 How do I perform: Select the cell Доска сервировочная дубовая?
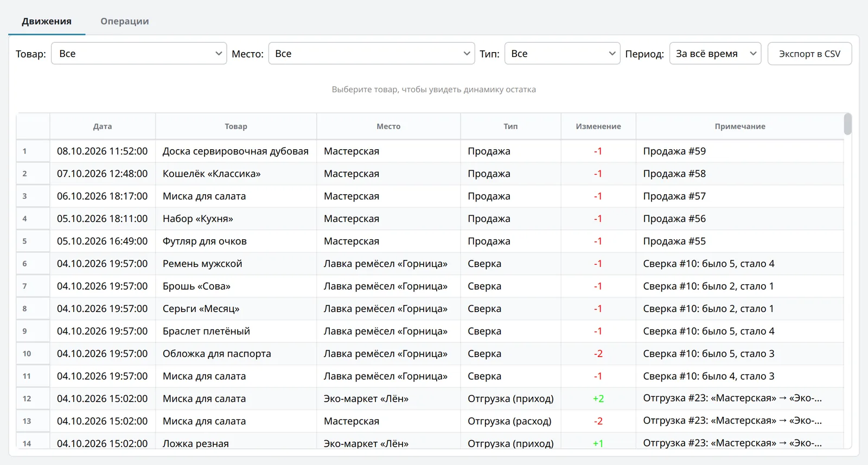[236, 151]
